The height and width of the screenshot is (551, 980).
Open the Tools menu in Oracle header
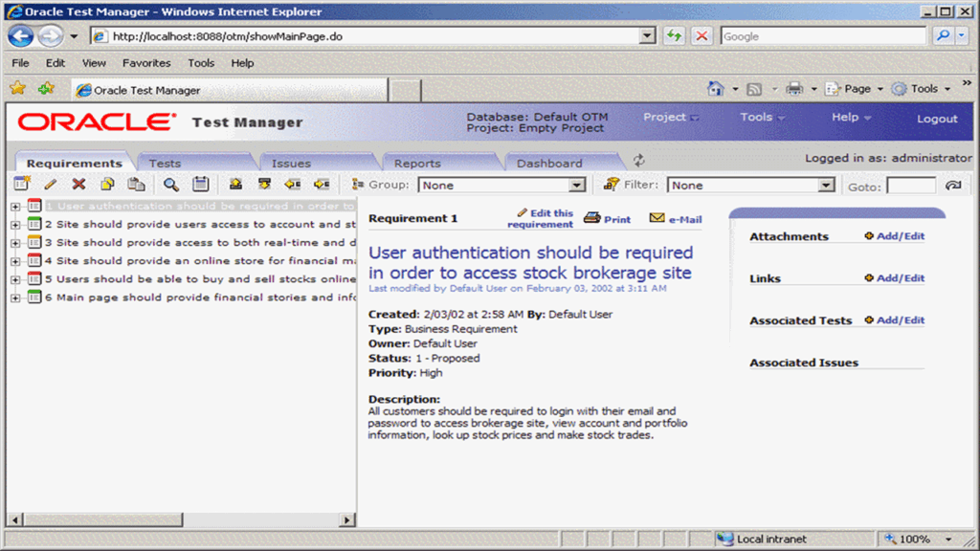762,117
